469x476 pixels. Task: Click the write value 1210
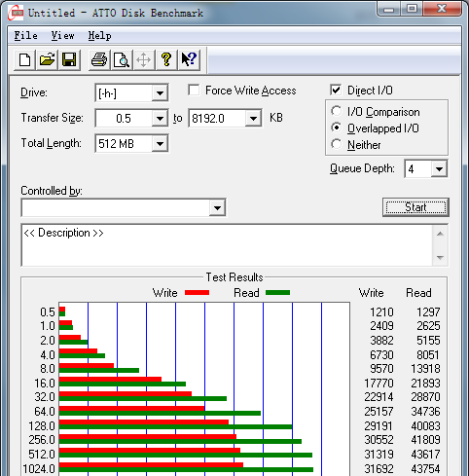[381, 312]
